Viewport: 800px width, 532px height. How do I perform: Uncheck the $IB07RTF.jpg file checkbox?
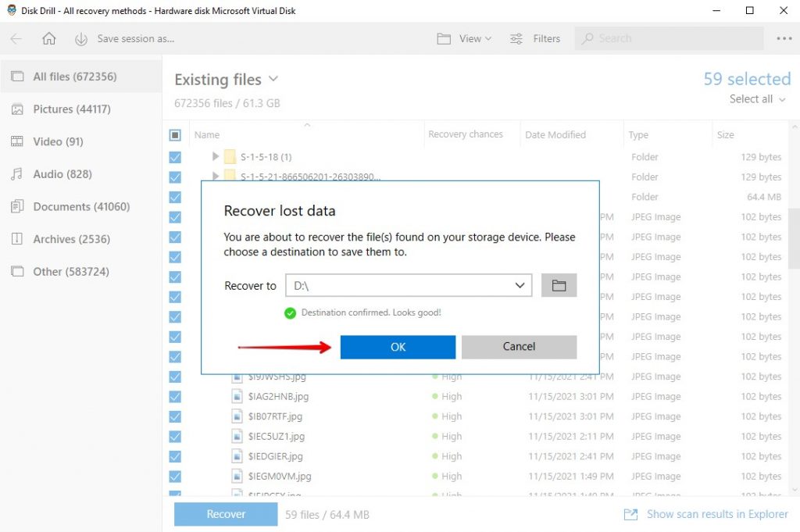pos(173,416)
